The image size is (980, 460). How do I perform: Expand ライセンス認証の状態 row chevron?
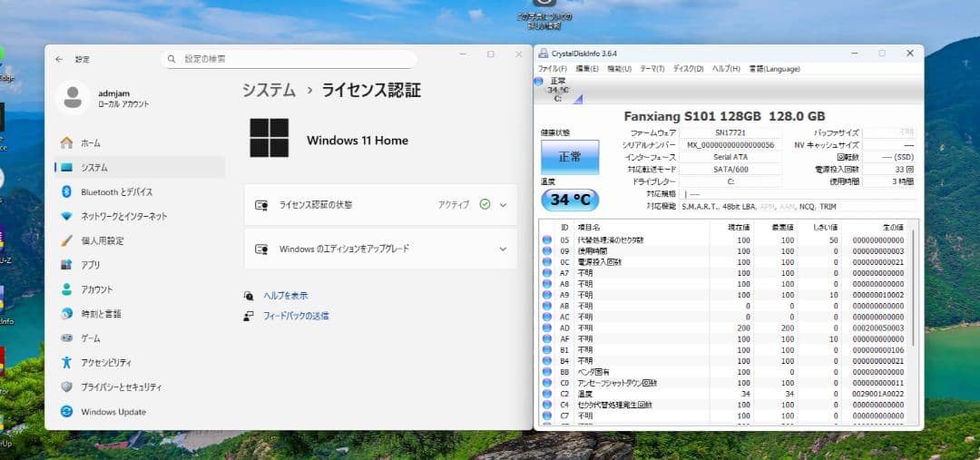pyautogui.click(x=503, y=204)
